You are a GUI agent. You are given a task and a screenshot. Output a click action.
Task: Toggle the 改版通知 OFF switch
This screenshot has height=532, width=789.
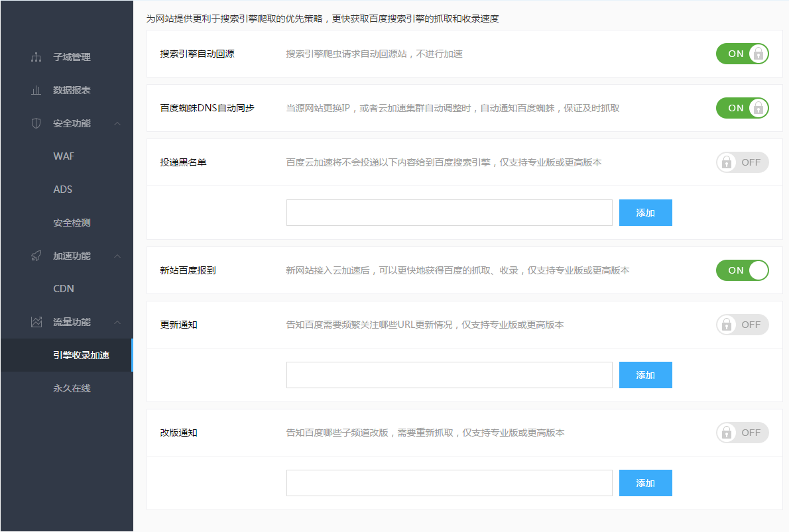(x=742, y=433)
